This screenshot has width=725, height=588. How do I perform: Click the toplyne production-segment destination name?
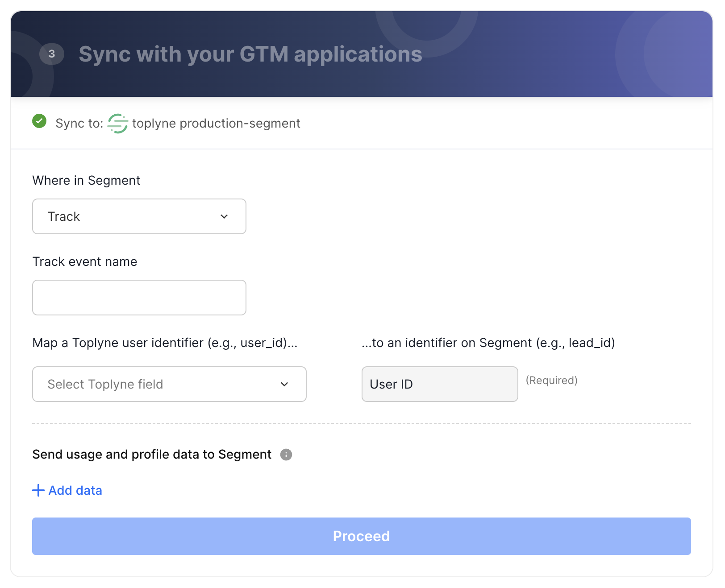pyautogui.click(x=216, y=123)
